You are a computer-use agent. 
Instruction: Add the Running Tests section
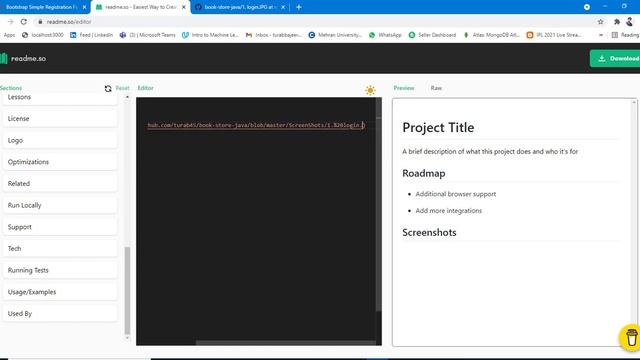click(60, 270)
